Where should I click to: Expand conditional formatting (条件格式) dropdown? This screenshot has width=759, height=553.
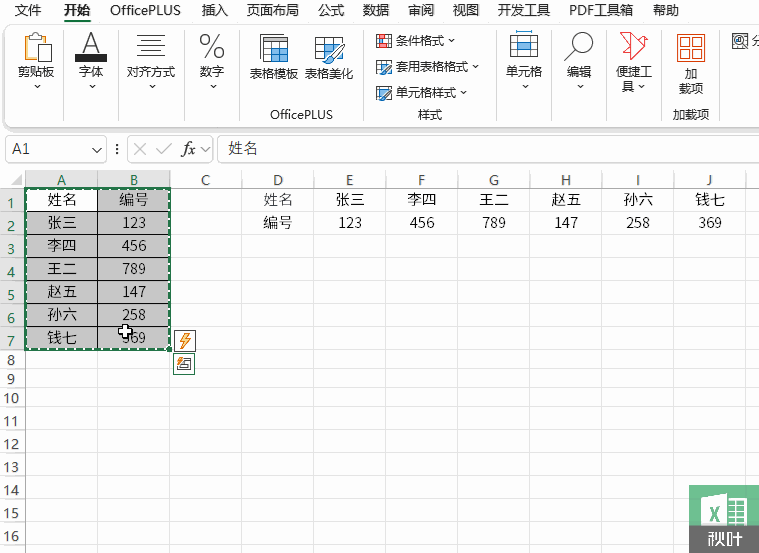(416, 41)
